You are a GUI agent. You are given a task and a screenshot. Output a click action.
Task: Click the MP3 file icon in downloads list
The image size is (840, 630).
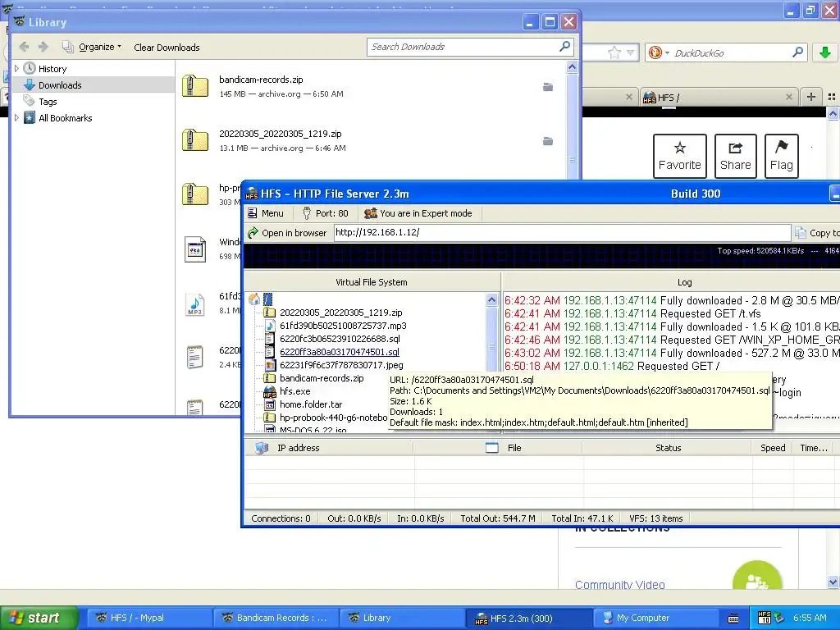pyautogui.click(x=195, y=304)
